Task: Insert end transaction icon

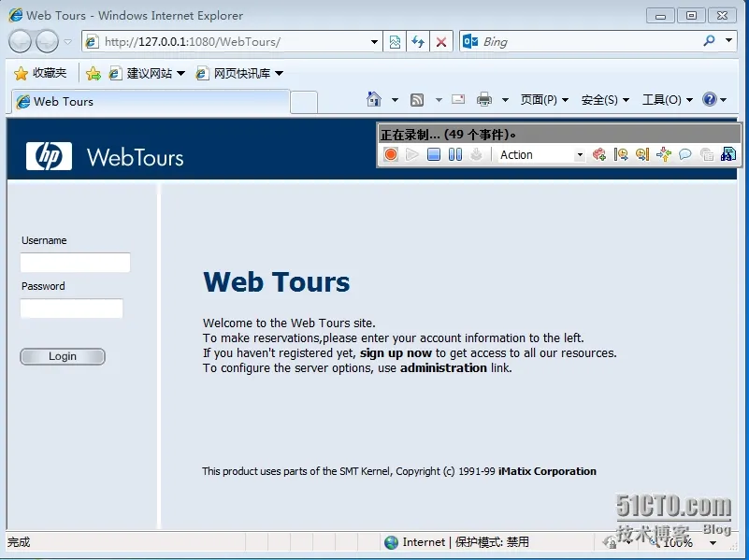Action: pyautogui.click(x=642, y=154)
